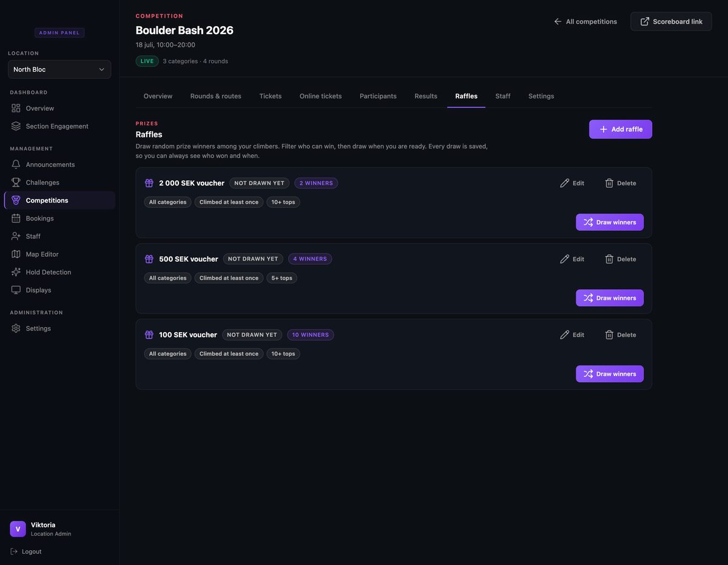728x565 pixels.
Task: Open the Rounds & routes tab
Action: point(215,96)
